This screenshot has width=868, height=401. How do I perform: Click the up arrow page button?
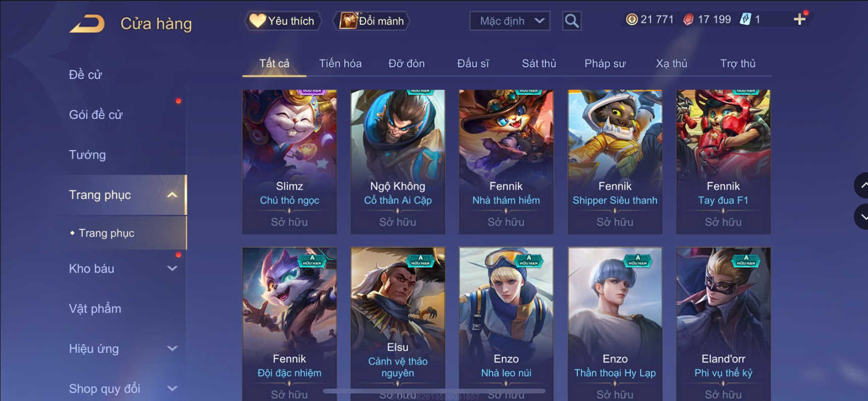coord(861,185)
